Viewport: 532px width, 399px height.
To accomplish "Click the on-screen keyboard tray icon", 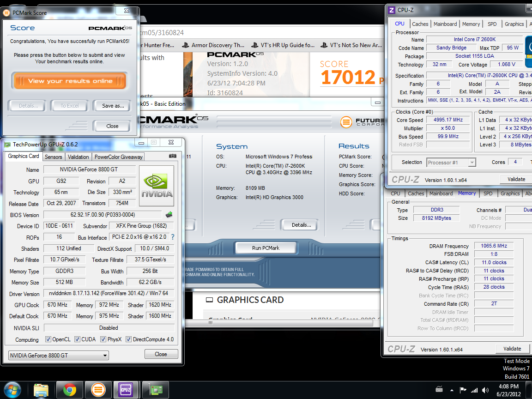I will [x=439, y=389].
